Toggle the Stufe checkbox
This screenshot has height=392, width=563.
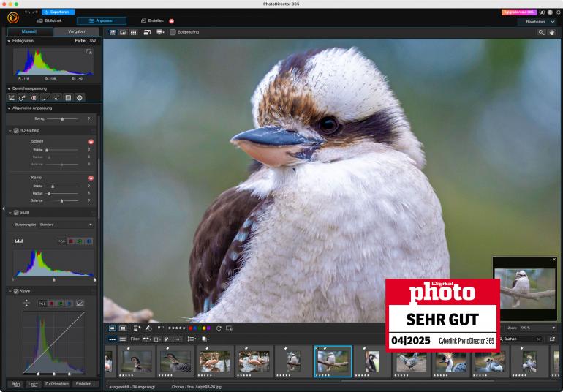coord(16,212)
